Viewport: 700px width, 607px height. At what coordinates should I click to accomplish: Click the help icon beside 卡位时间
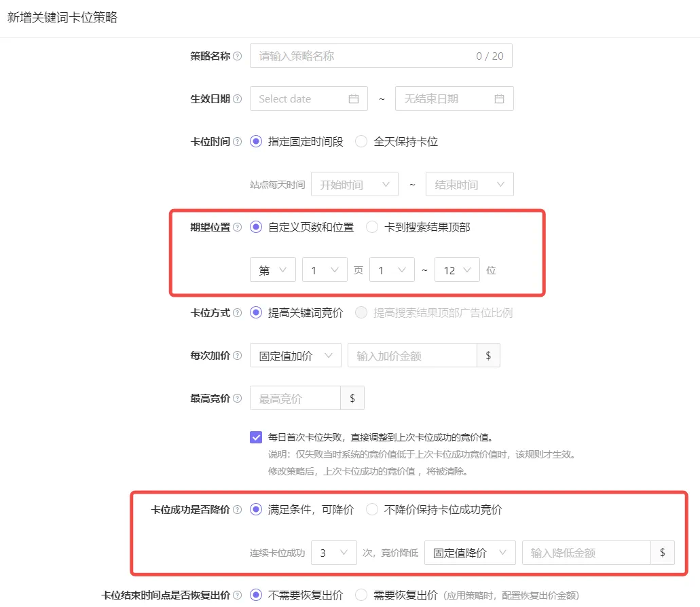pyautogui.click(x=238, y=142)
